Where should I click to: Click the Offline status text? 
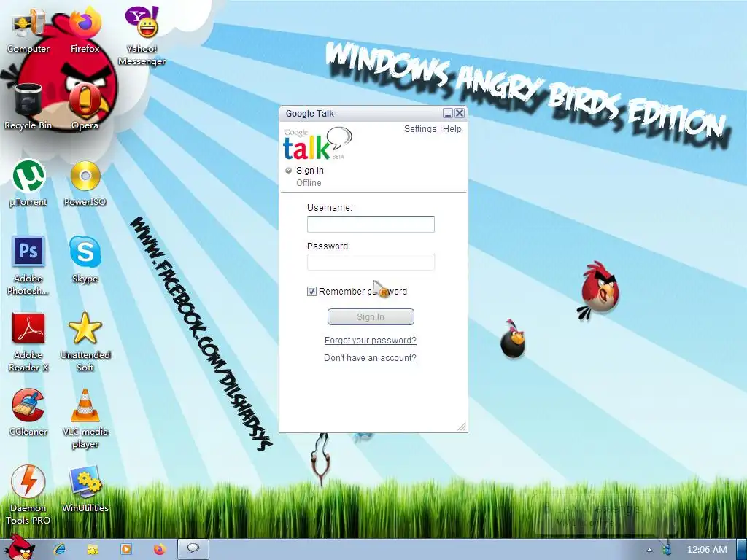[309, 183]
